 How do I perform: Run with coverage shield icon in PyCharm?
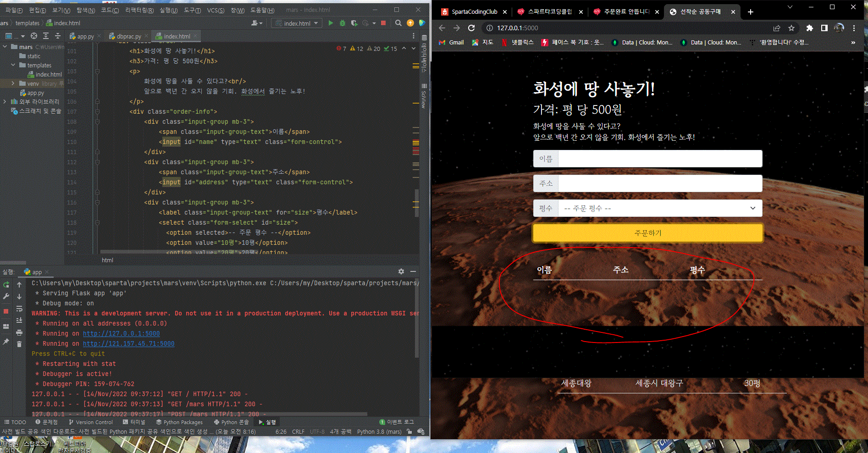[x=354, y=23]
